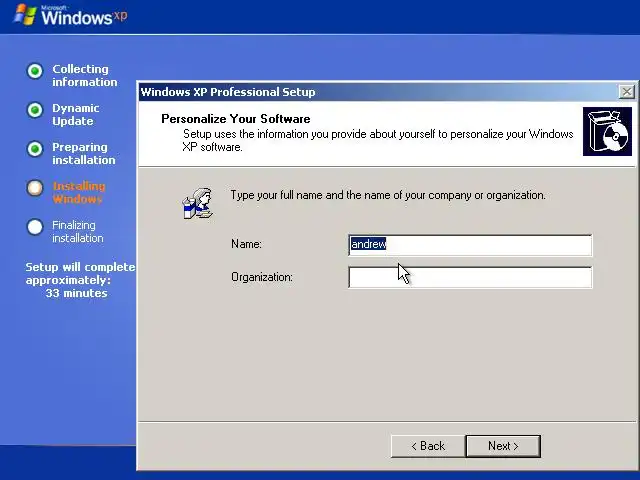Click "Type your full name" instruction text

[x=388, y=195]
